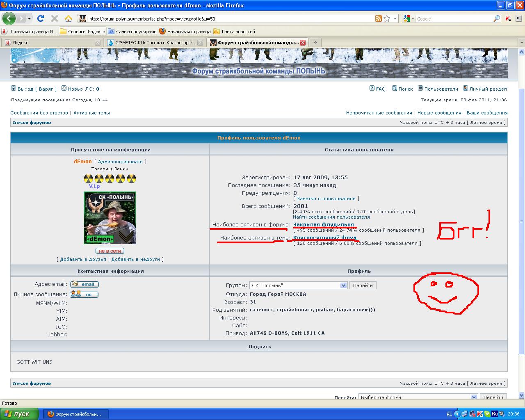Click the Google search input field

453,18
